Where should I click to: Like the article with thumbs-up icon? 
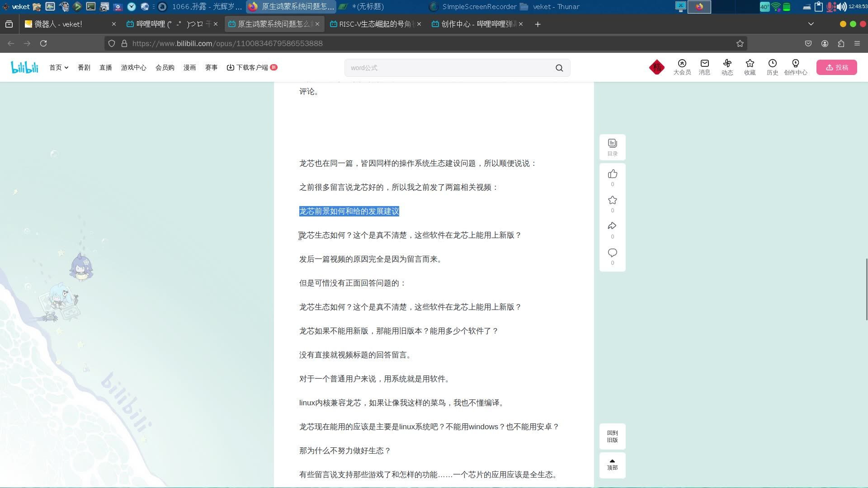(x=612, y=174)
